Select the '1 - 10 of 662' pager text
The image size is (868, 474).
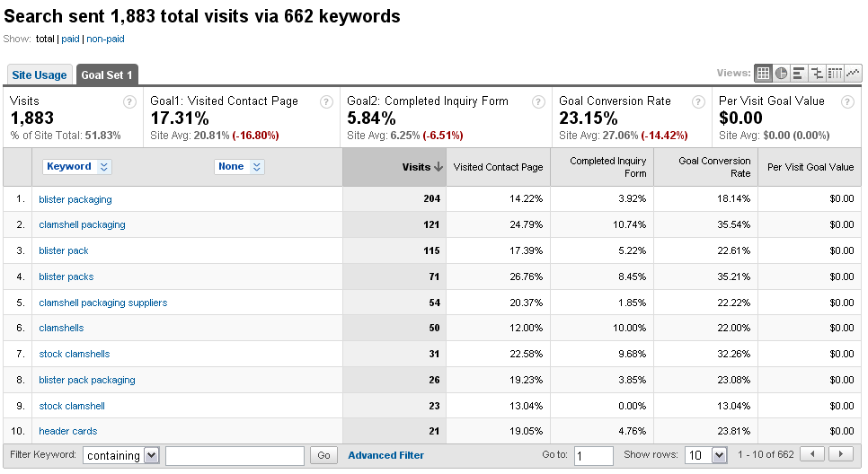point(766,454)
